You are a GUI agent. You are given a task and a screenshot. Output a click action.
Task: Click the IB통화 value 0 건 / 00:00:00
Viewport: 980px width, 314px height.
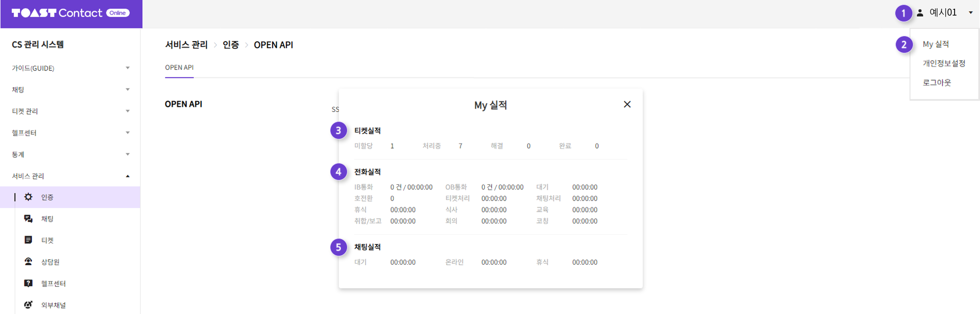point(411,187)
